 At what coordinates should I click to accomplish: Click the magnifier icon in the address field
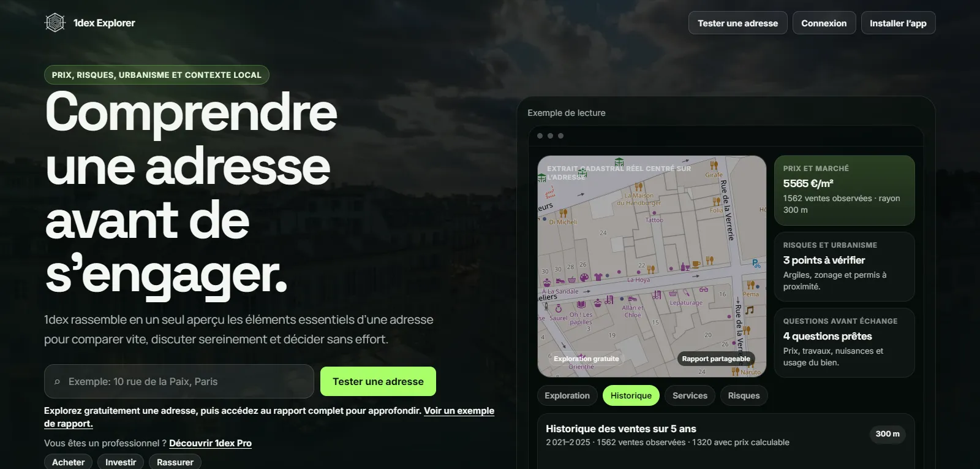pyautogui.click(x=57, y=382)
